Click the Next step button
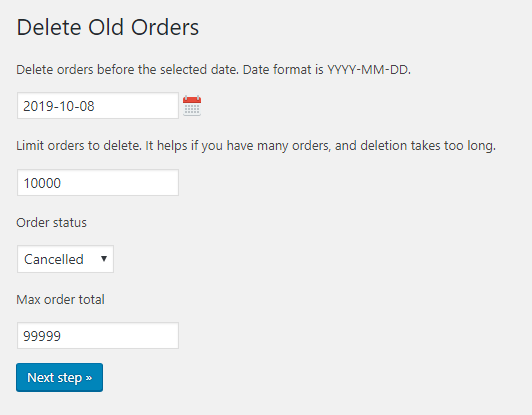The image size is (532, 415). pos(59,377)
